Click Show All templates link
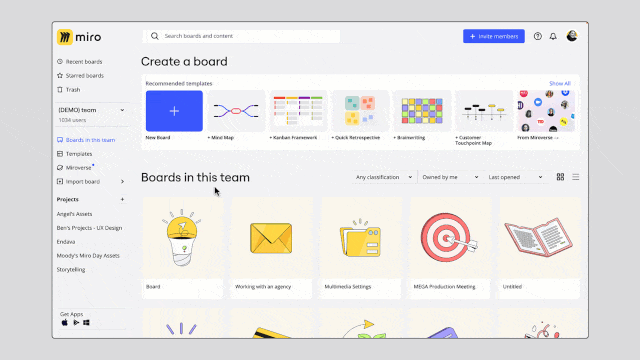This screenshot has height=360, width=640. click(560, 83)
